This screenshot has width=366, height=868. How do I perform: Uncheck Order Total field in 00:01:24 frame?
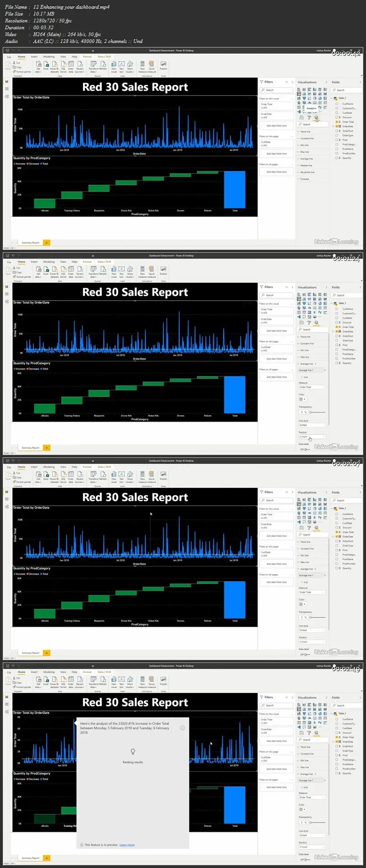337,327
